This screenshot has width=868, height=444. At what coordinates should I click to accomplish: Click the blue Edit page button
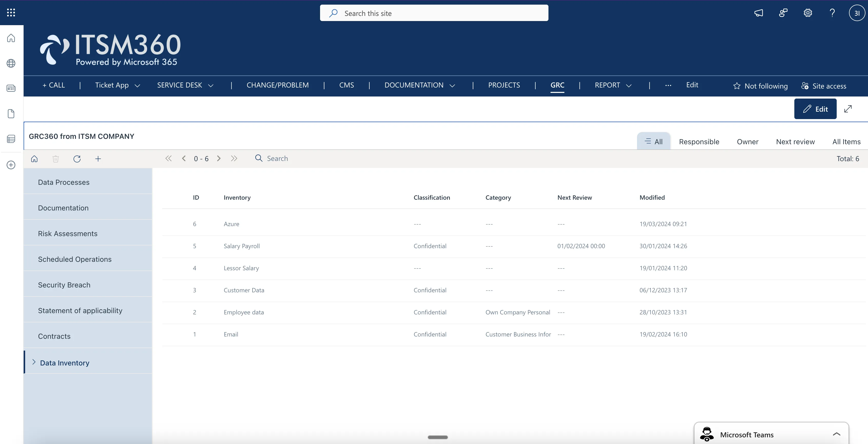click(x=815, y=109)
